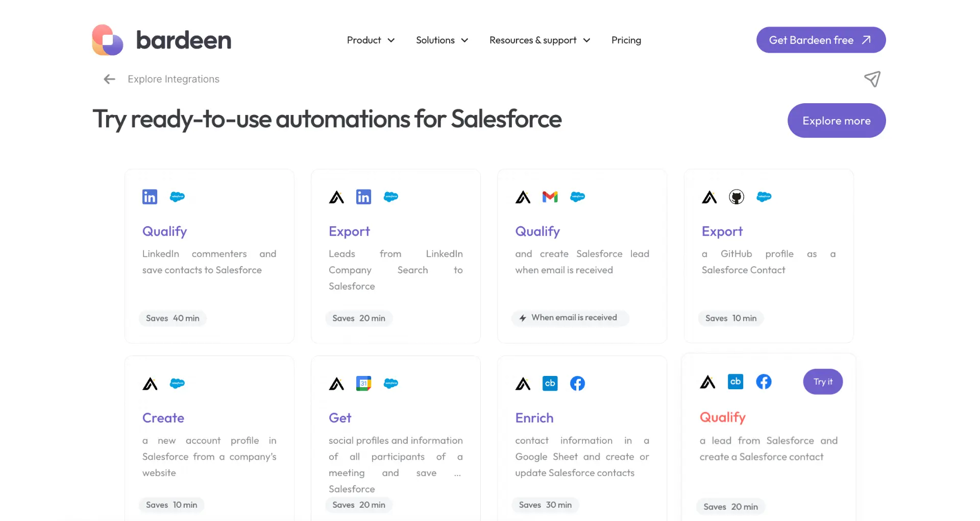
Task: Click Salesforce icon in Qualify LinkedIn commenters card
Action: [177, 197]
